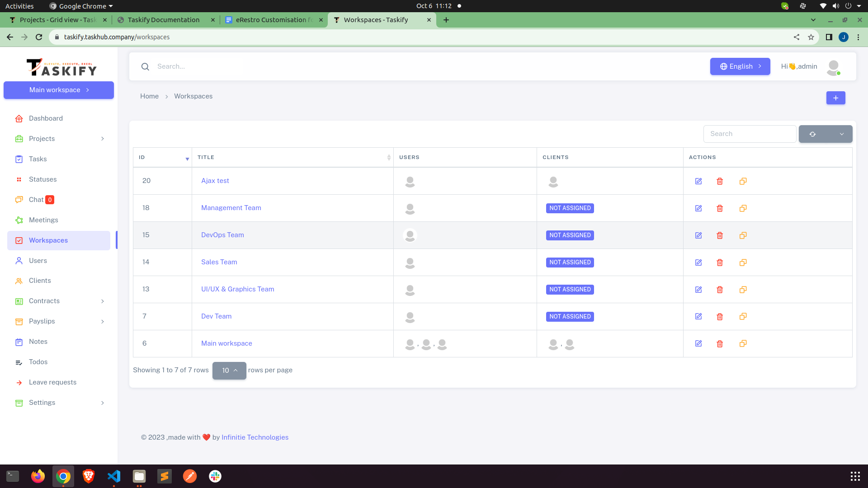Select Meetings in the sidebar

pyautogui.click(x=43, y=220)
